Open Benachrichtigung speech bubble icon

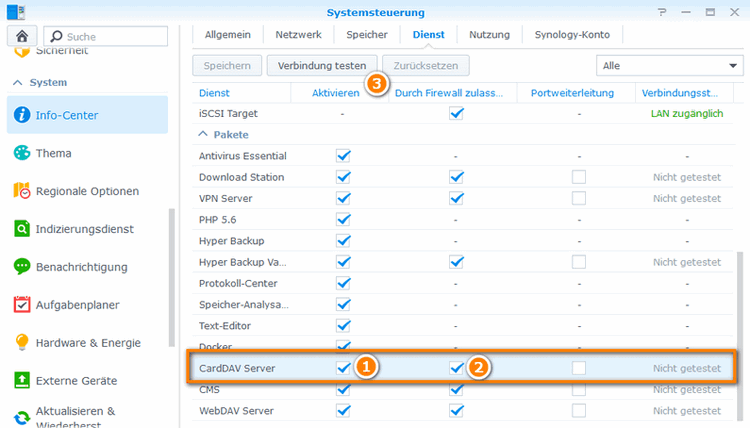pyautogui.click(x=22, y=266)
